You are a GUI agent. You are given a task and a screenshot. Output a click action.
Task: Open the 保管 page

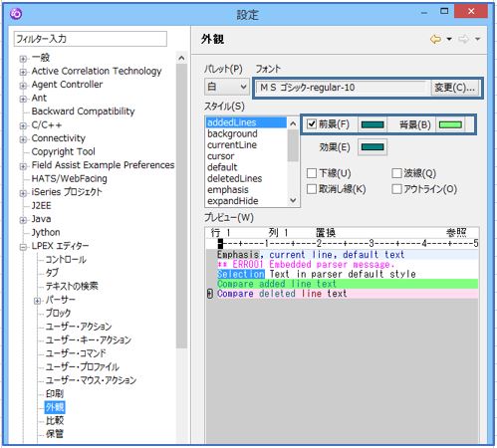point(55,434)
